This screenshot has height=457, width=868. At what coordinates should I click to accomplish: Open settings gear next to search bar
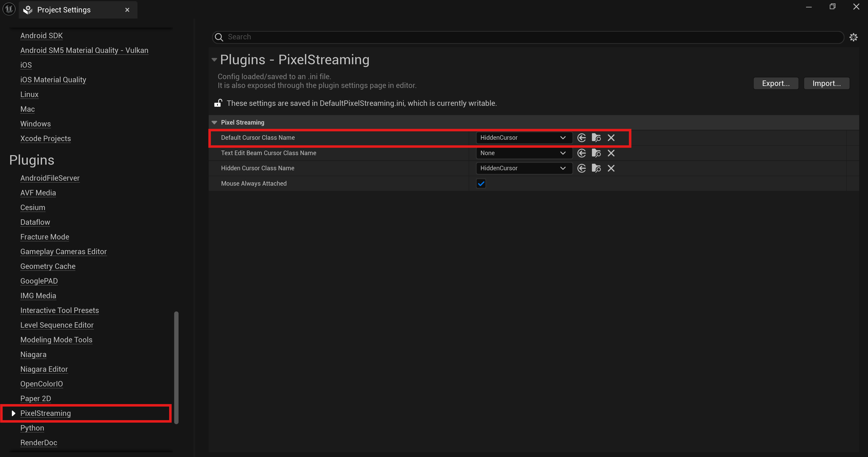(x=853, y=37)
